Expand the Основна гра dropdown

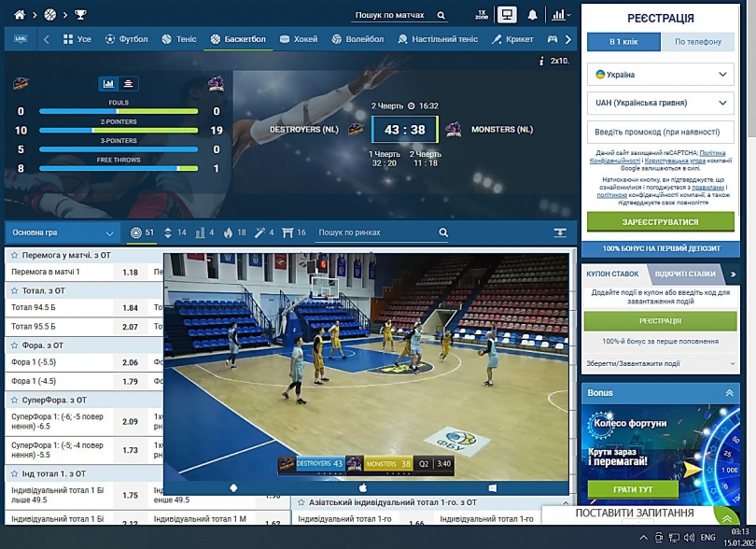click(63, 232)
